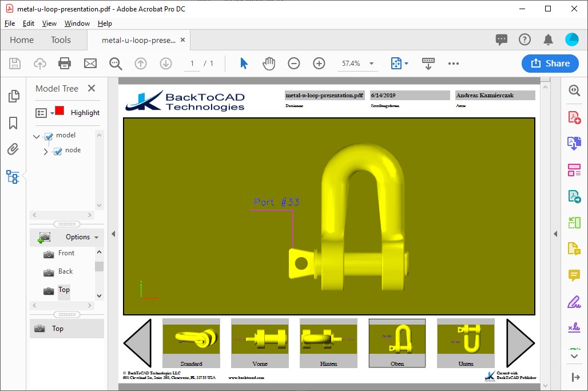Show more right-pane tools chevron
Viewport: 588px width, 391px height.
coord(574,356)
